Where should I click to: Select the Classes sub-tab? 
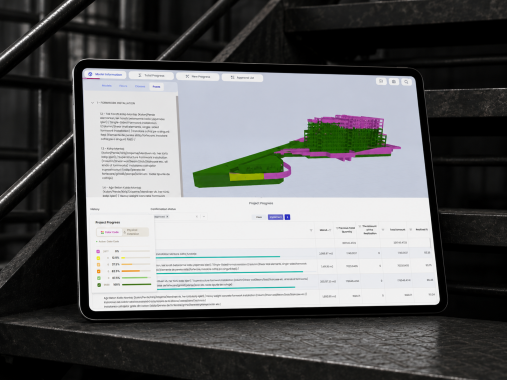click(140, 86)
